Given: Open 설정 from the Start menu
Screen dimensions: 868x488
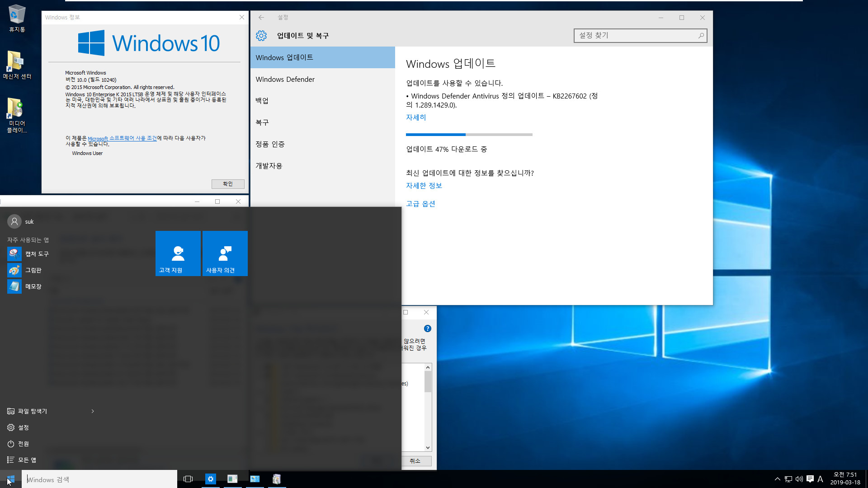Looking at the screenshot, I should coord(18,427).
